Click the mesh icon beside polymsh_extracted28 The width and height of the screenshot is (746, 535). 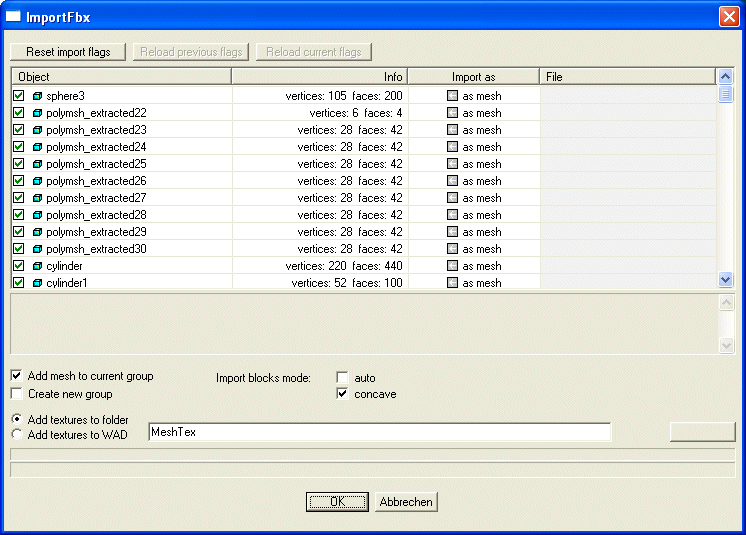pyautogui.click(x=38, y=215)
